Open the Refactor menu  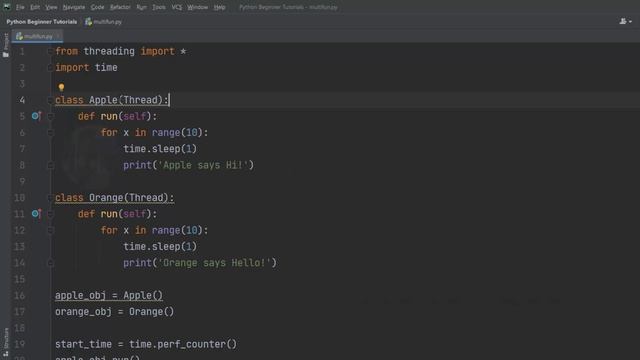pos(120,7)
